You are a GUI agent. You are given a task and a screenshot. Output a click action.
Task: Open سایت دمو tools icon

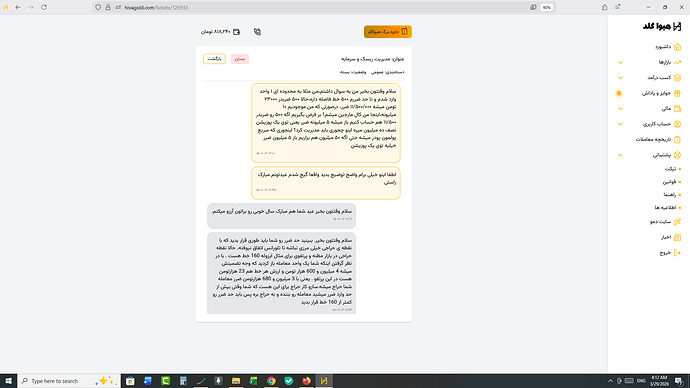point(677,222)
